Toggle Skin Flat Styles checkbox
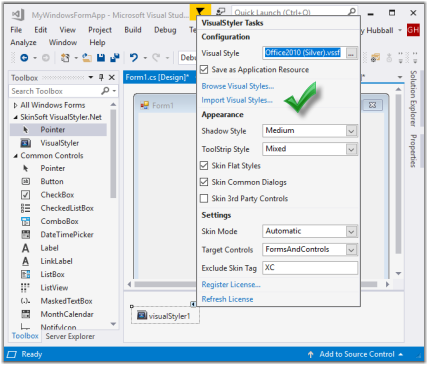Viewport: 428px width, 365px height. click(x=204, y=166)
